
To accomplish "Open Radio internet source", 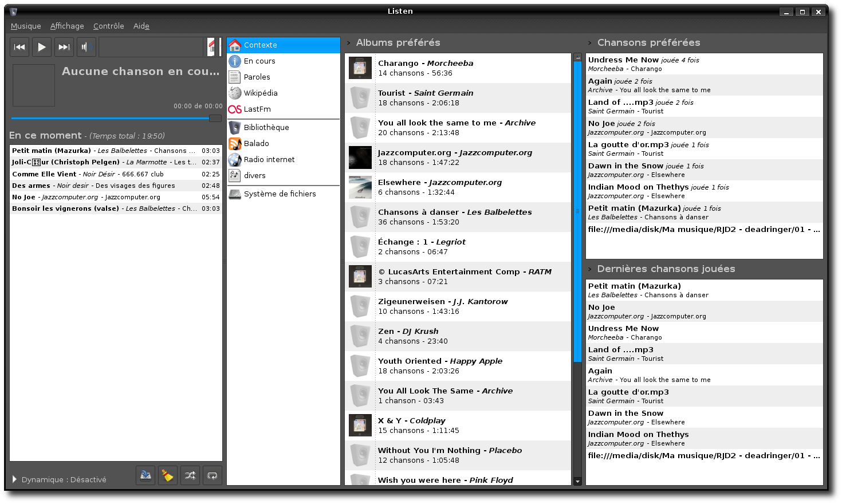I will 284,160.
